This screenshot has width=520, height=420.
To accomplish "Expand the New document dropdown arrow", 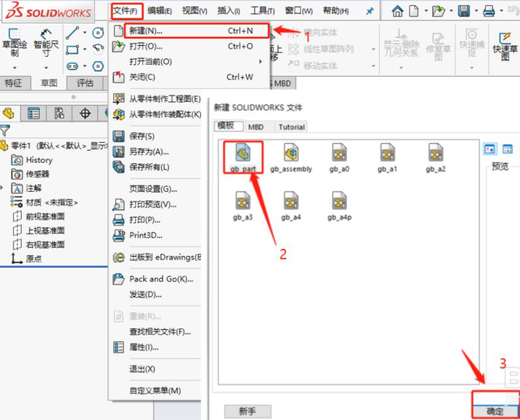I will coord(426,11).
